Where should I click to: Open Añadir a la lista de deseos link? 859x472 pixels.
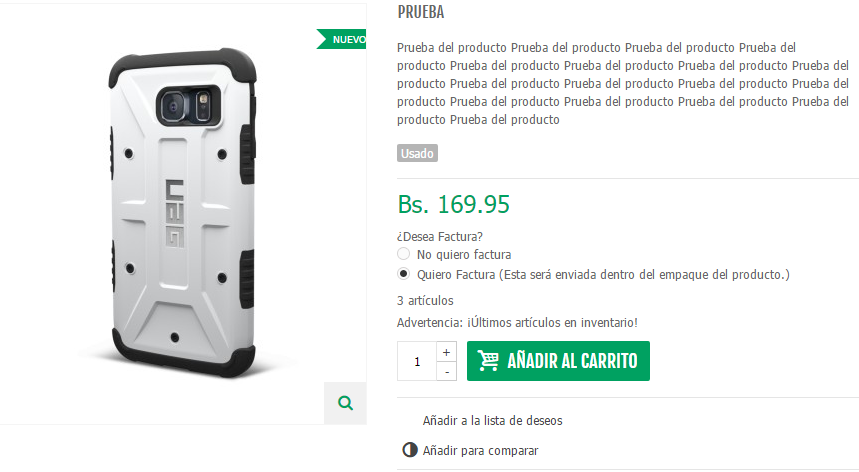pos(492,421)
